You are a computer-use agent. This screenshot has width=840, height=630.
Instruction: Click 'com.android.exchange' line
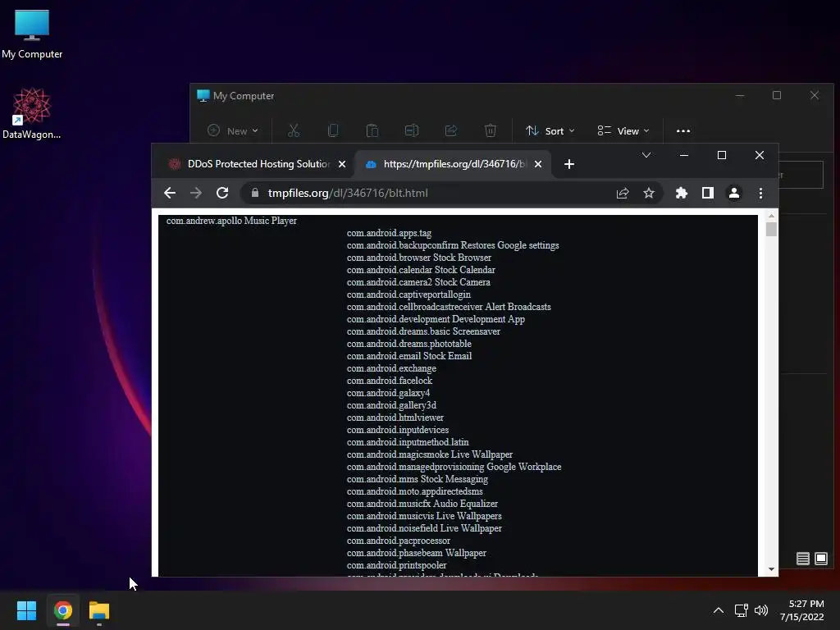391,368
